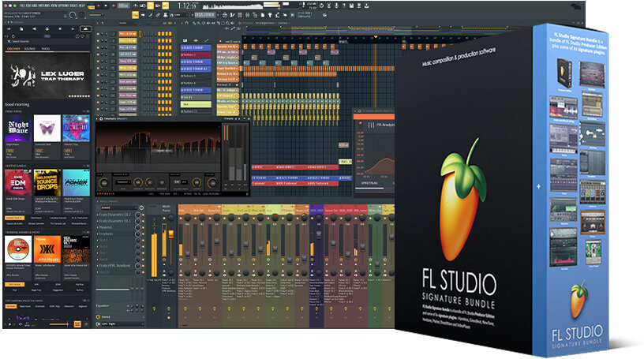The width and height of the screenshot is (644, 359).
Task: Open the Move Afro House pack thumbnail
Action: 47,249
